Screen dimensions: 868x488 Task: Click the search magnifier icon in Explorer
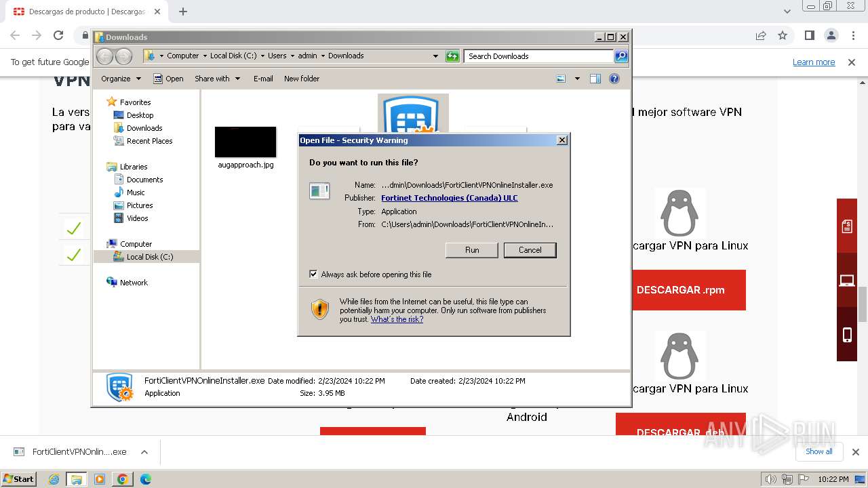coord(620,56)
